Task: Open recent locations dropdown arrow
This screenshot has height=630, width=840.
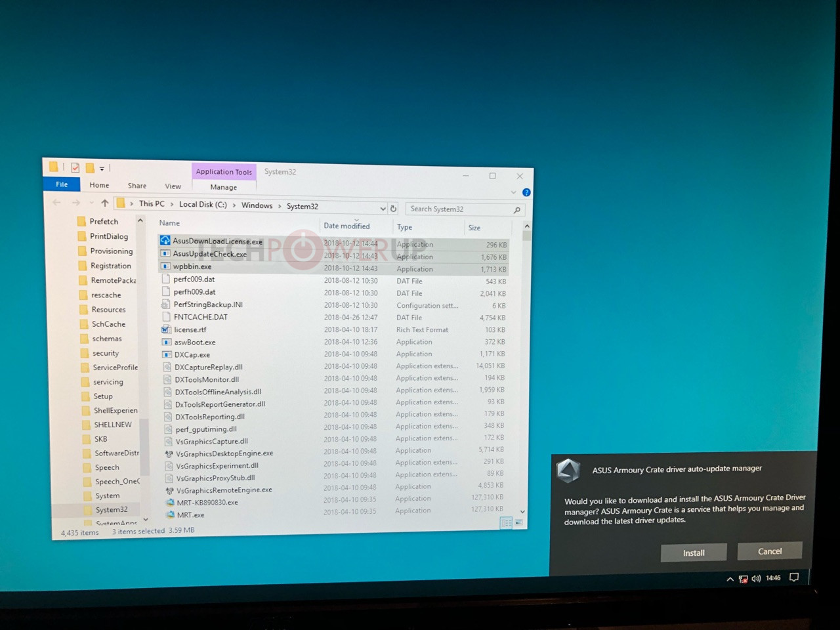Action: 91,203
